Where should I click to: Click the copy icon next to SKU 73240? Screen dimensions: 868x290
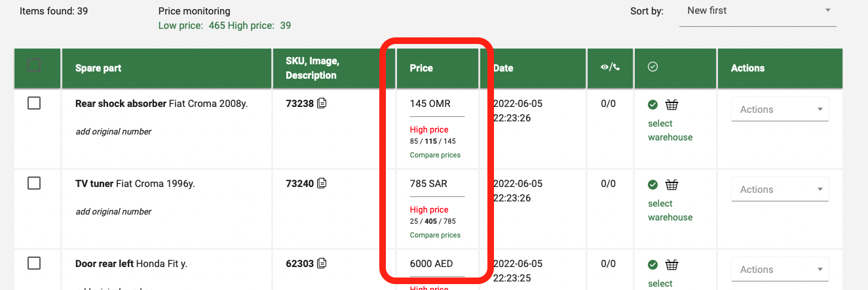(x=322, y=184)
